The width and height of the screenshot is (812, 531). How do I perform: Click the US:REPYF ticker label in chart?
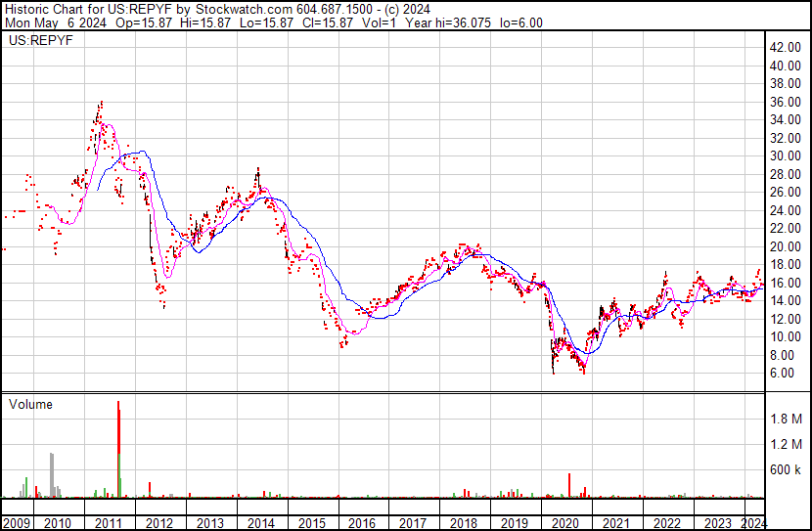[x=36, y=41]
